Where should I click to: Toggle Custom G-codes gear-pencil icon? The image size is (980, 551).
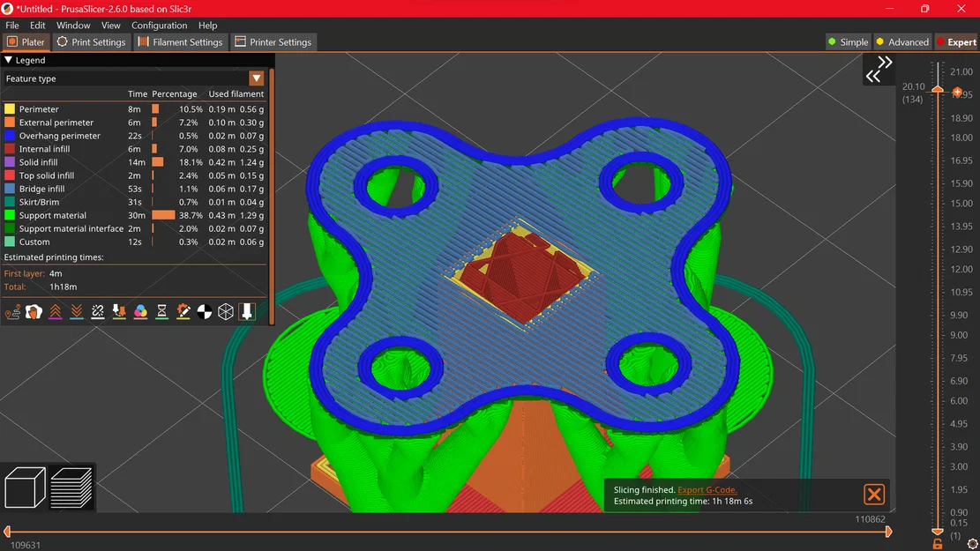pos(183,312)
